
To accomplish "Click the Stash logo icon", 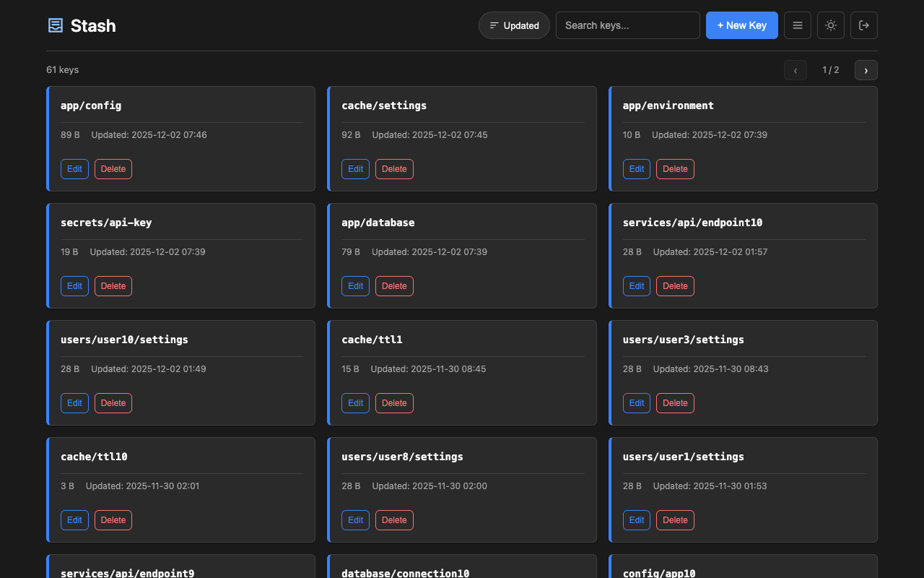I will tap(56, 25).
